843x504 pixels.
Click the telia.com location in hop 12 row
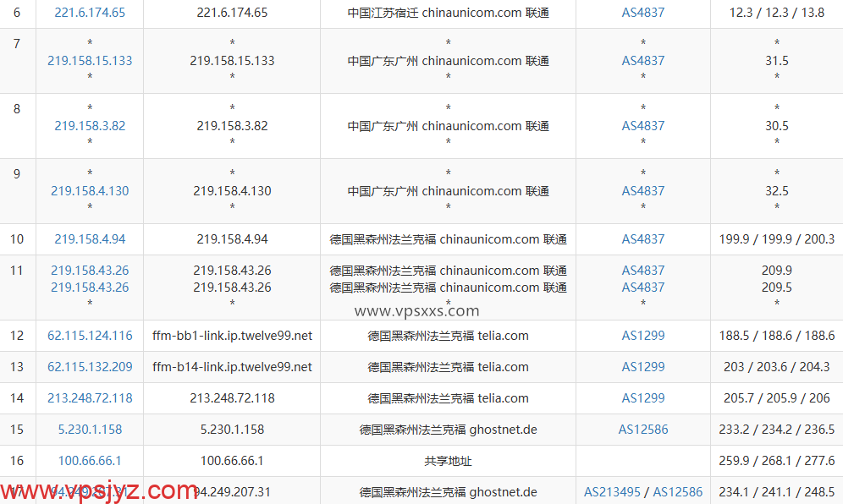[x=448, y=336]
